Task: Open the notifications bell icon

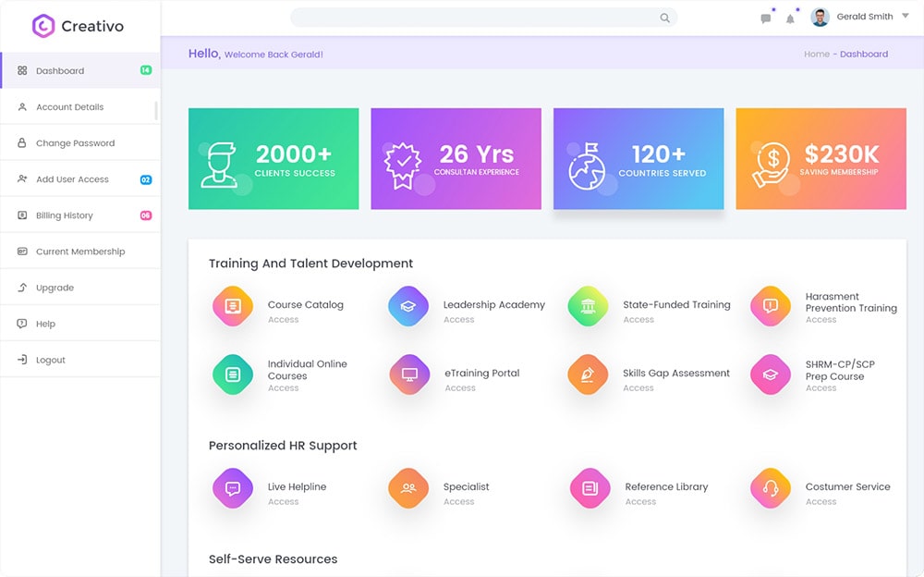Action: click(x=790, y=18)
